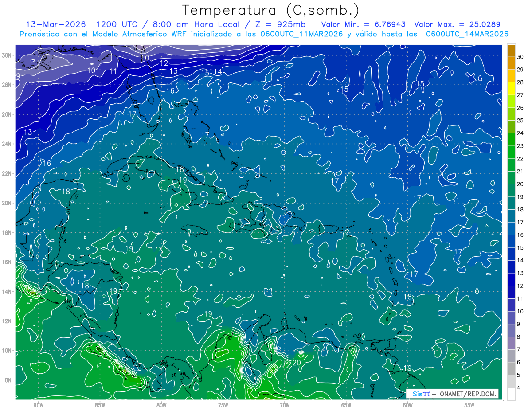
Task: Click the legend scale value "4"
Action: (x=518, y=388)
